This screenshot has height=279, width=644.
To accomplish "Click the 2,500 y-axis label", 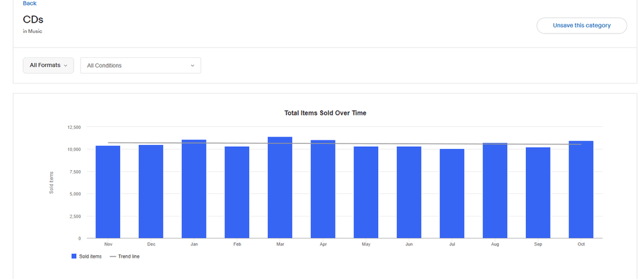I will (x=75, y=216).
